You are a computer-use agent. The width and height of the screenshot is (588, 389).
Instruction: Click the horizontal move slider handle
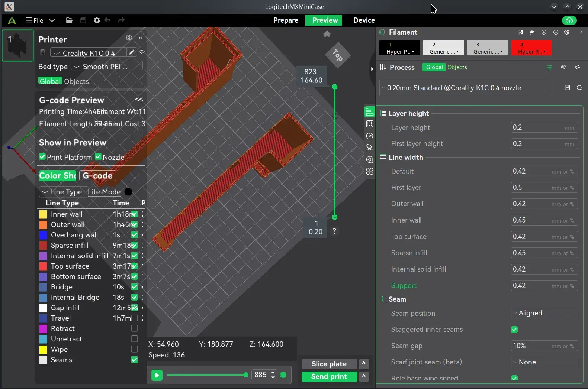[245, 375]
